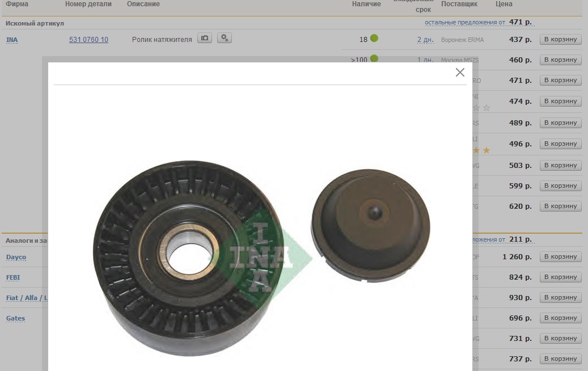Open the Fiat / Alfa brand link
This screenshot has height=371, width=588.
coord(27,298)
